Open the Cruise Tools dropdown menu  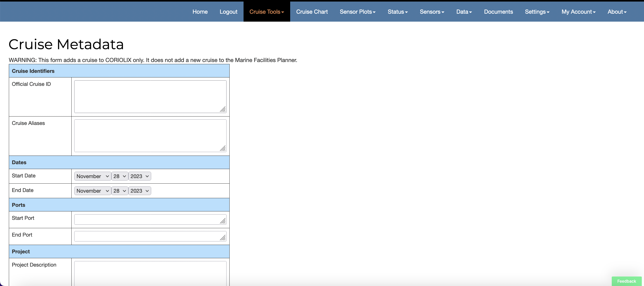coord(267,12)
